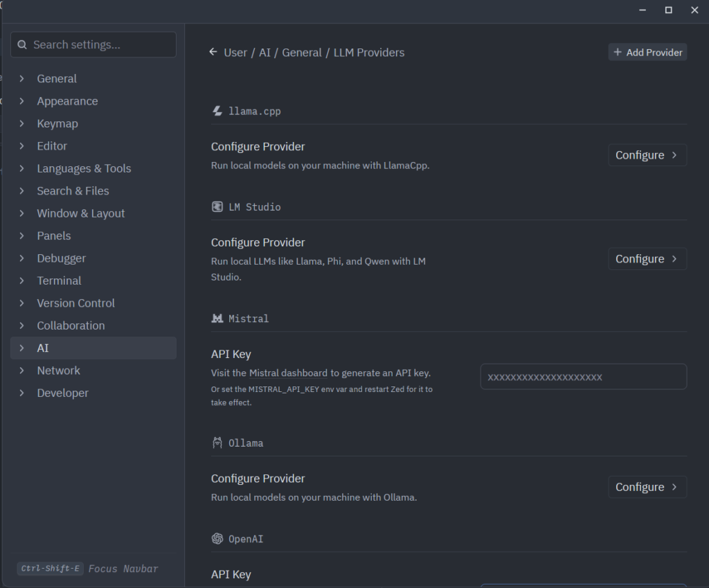Click the Mistral provider icon
Viewport: 709px width, 588px height.
pos(217,319)
